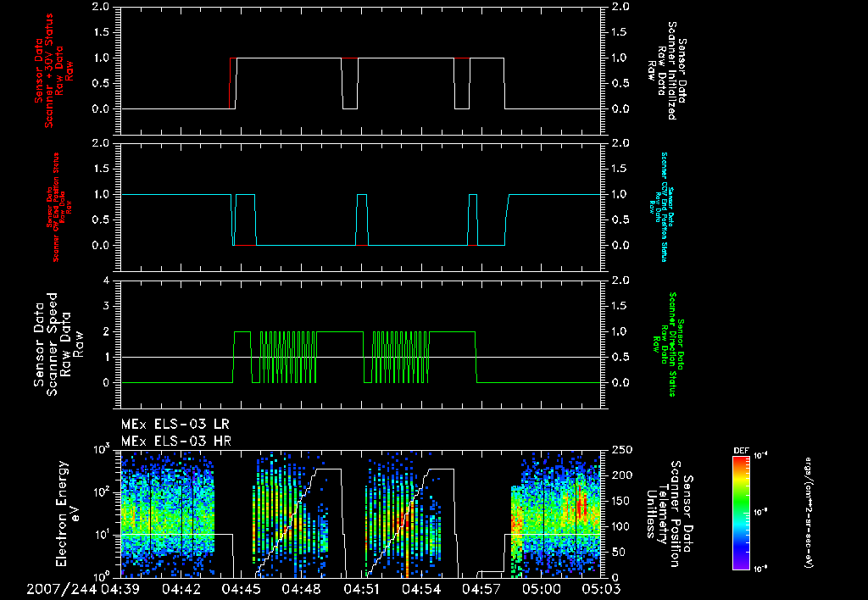Click the 04:57 time axis label
The width and height of the screenshot is (868, 600).
tap(482, 589)
